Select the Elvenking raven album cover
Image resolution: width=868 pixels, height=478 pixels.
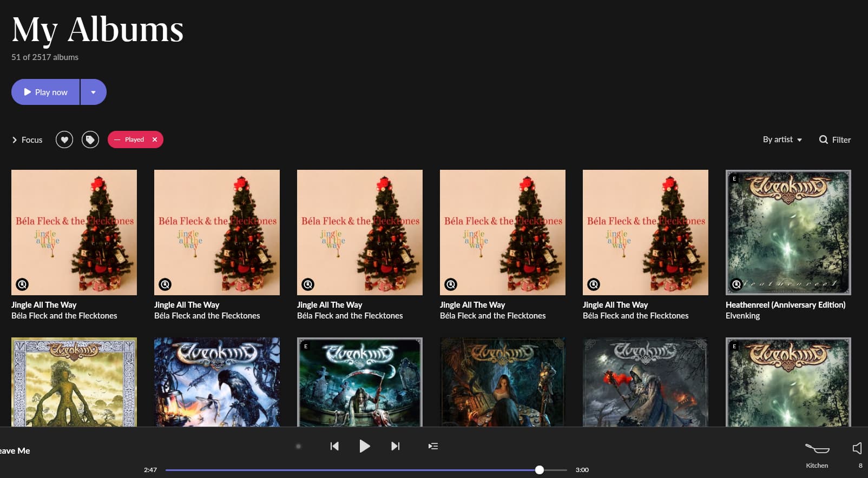coord(217,382)
